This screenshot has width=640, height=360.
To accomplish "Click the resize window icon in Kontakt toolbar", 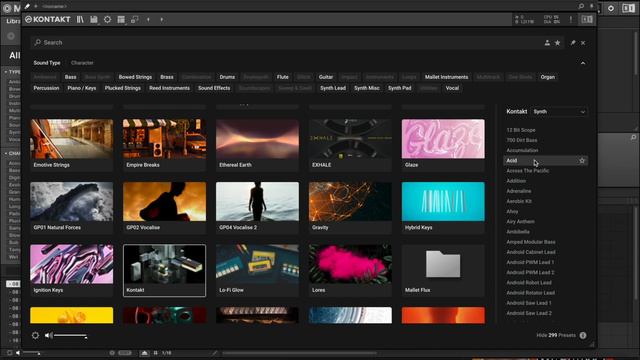I will (x=135, y=19).
